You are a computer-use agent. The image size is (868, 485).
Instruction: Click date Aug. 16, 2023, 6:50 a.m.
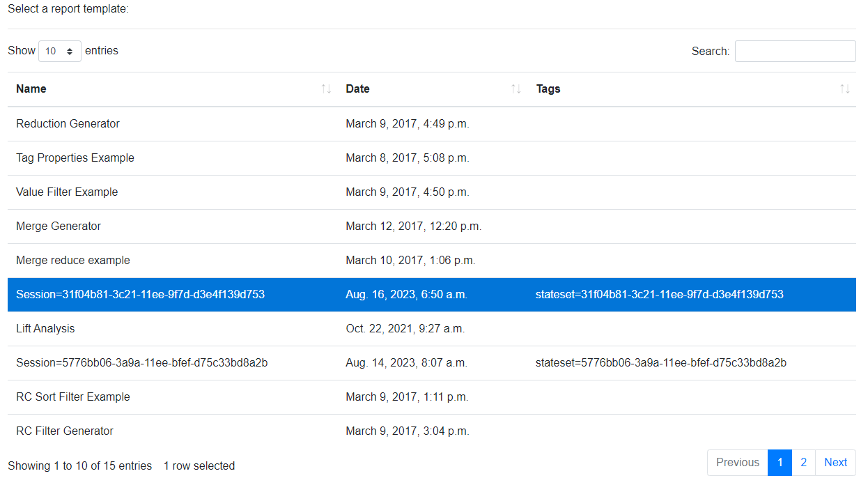(406, 295)
